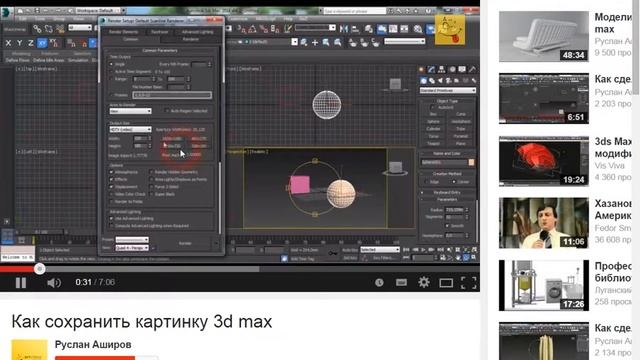Open the Utilities tab in command panel
This screenshot has height=360, width=640.
[x=472, y=69]
